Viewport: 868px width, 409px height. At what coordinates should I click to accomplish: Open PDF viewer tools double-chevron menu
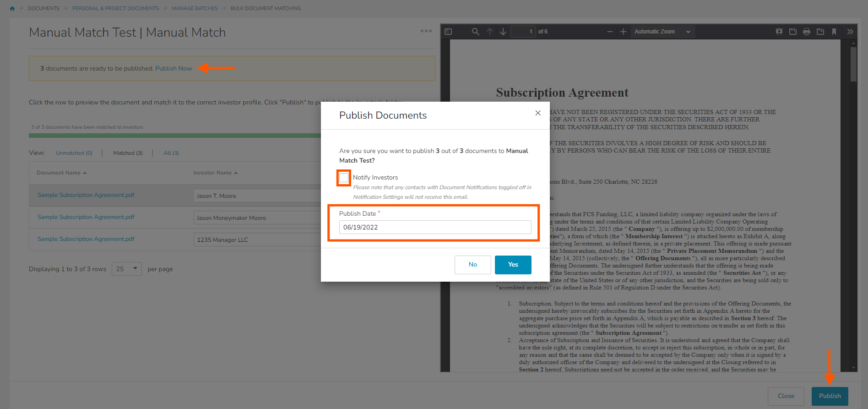click(850, 32)
